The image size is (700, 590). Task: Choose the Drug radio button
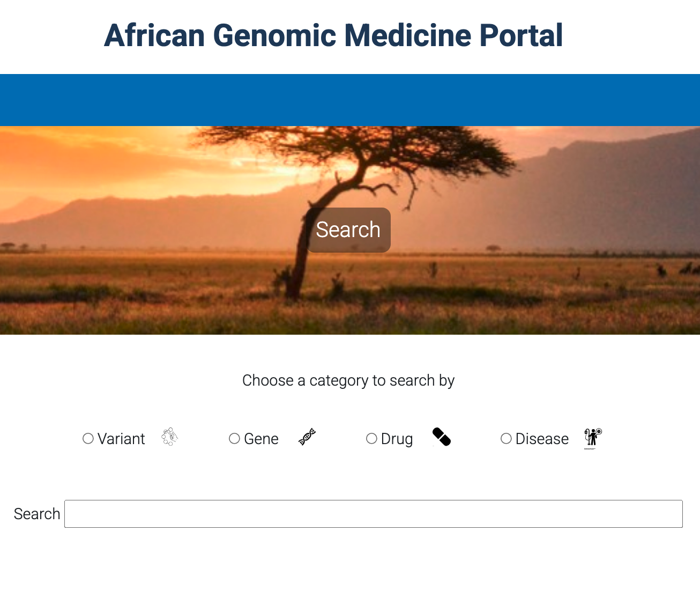coord(371,439)
